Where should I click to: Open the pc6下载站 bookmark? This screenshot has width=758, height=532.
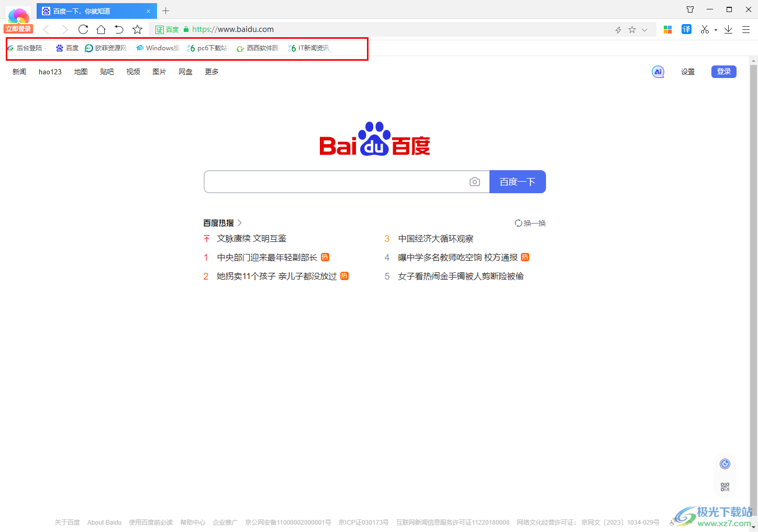point(207,48)
